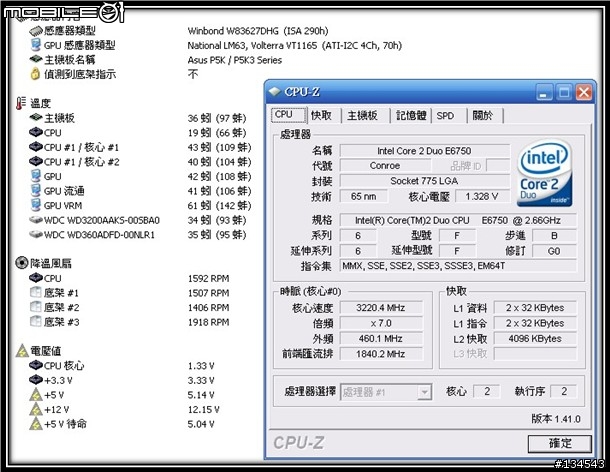The image size is (610, 472).
Task: Click the chassis intrusion padlock icon
Action: click(35, 74)
